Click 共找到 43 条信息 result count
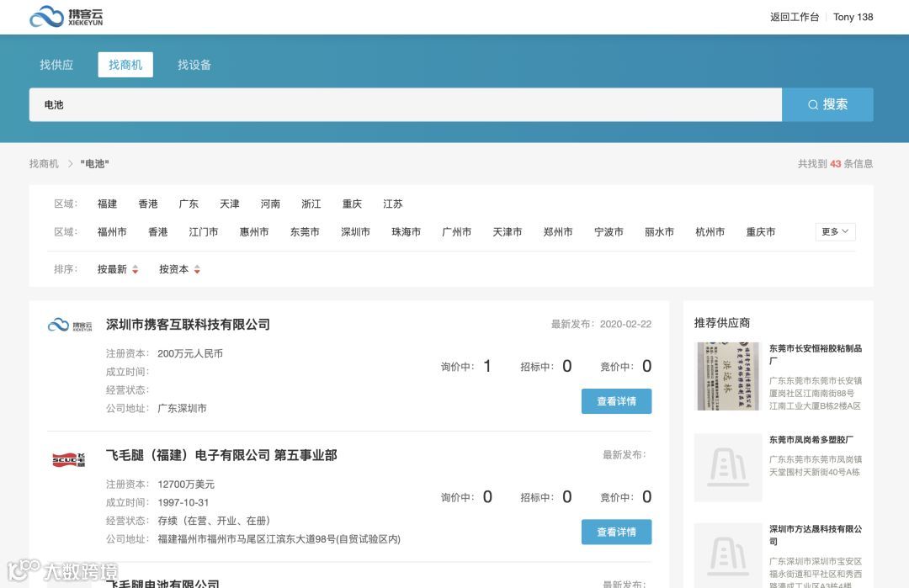The height and width of the screenshot is (588, 909). (836, 164)
